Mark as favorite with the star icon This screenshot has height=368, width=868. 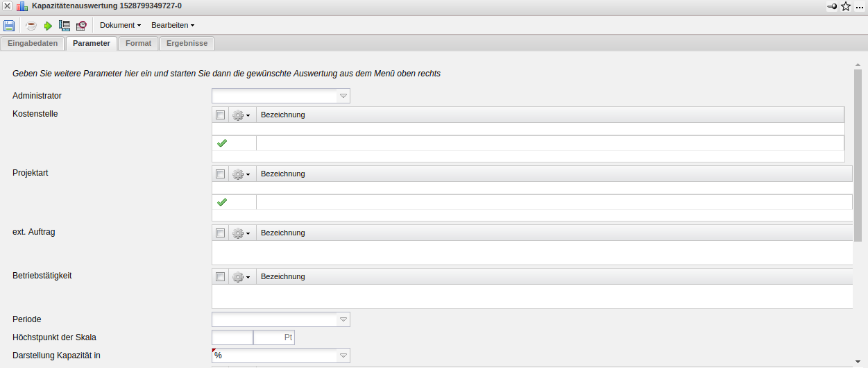[846, 6]
